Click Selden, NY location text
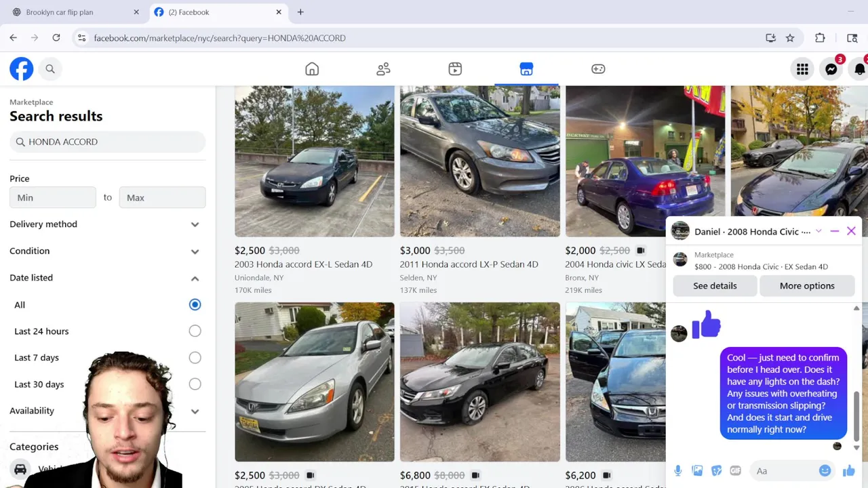868x488 pixels. [418, 278]
